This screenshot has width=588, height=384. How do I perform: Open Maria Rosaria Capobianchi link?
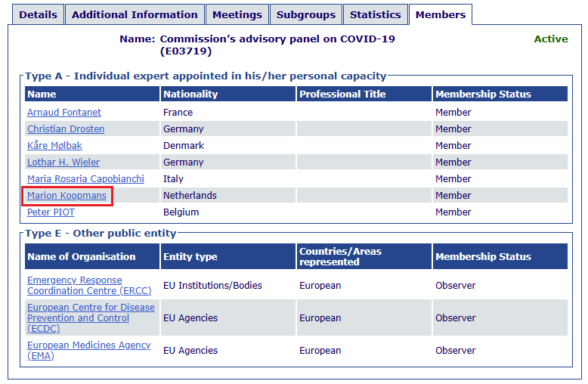[85, 179]
